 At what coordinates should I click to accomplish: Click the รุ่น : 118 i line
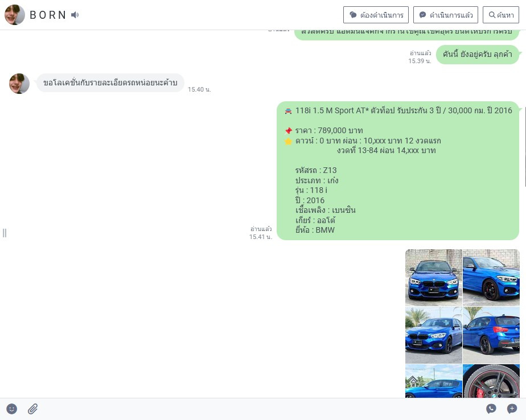pyautogui.click(x=311, y=190)
